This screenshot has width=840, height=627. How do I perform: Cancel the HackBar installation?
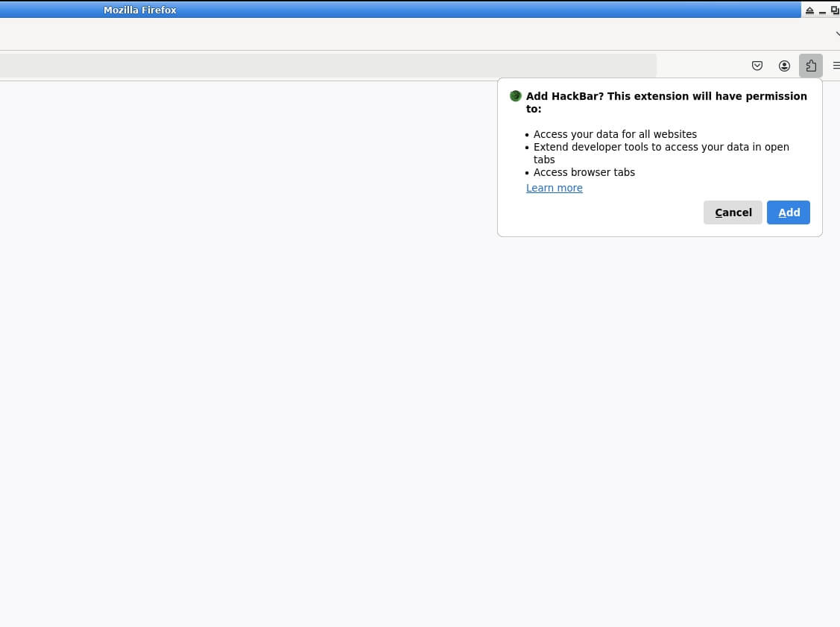733,212
